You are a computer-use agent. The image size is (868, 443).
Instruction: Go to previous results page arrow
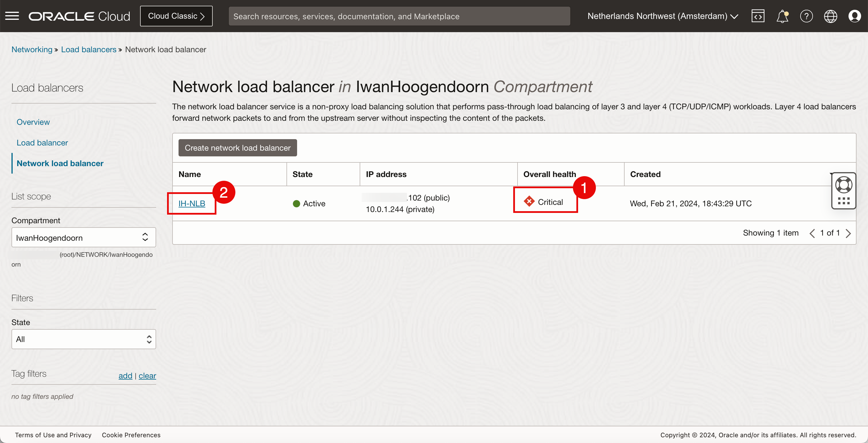[812, 233]
